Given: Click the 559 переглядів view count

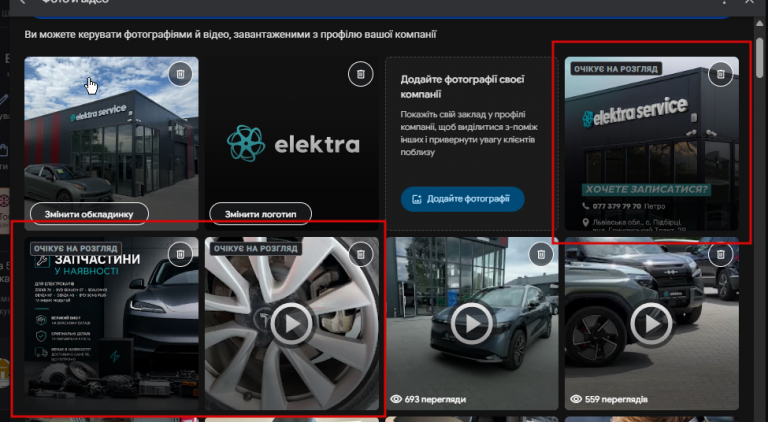Looking at the screenshot, I should (609, 399).
